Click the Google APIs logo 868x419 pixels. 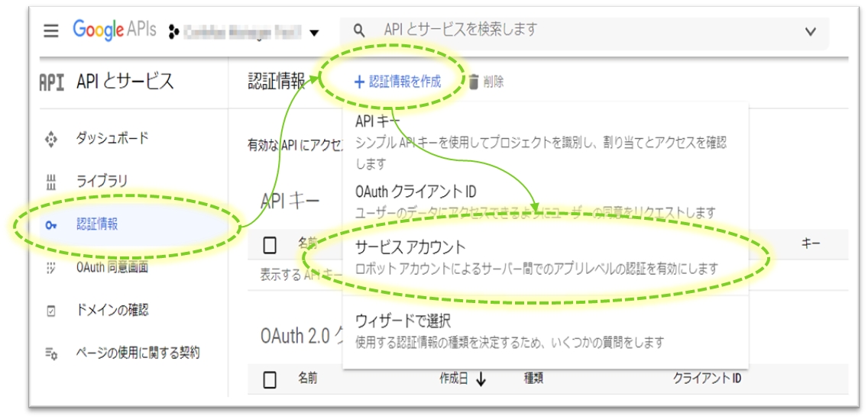(x=115, y=31)
